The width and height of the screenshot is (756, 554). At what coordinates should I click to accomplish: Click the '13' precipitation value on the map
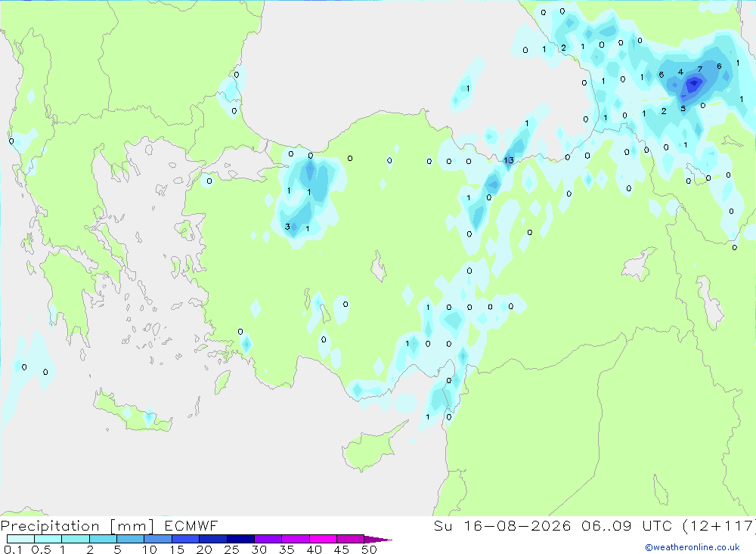click(x=509, y=160)
